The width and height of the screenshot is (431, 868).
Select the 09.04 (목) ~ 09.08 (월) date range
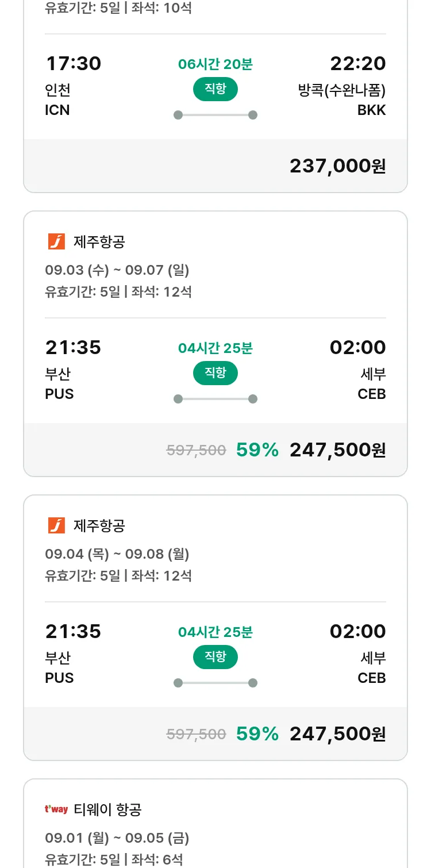[117, 554]
